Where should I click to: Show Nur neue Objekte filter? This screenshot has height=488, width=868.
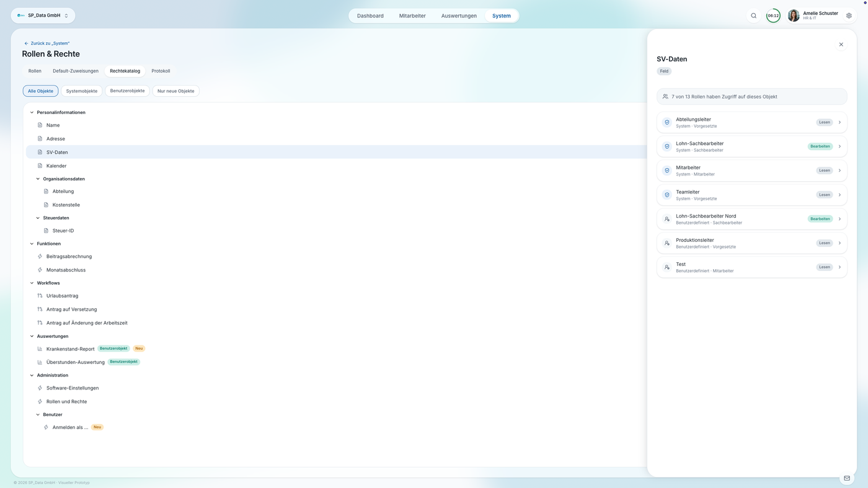[175, 91]
